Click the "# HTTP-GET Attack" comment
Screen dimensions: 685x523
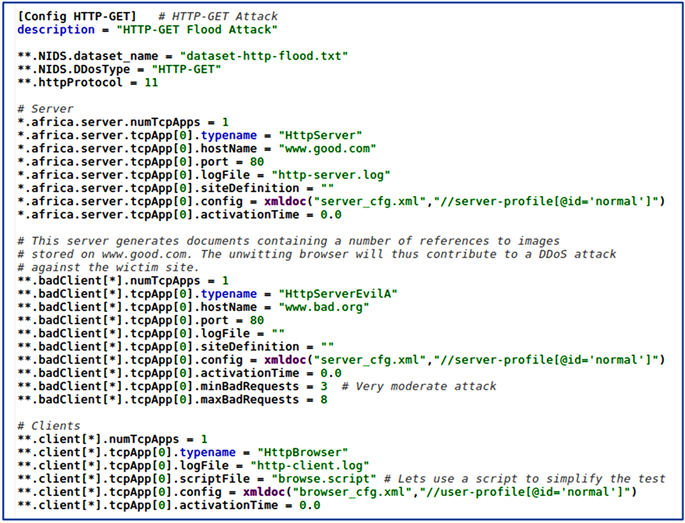218,17
